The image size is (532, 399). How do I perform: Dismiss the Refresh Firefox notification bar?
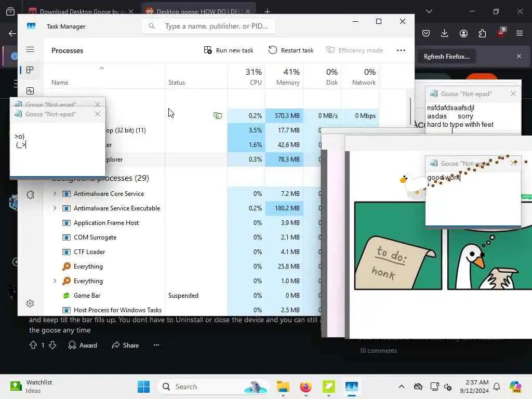coord(519,56)
